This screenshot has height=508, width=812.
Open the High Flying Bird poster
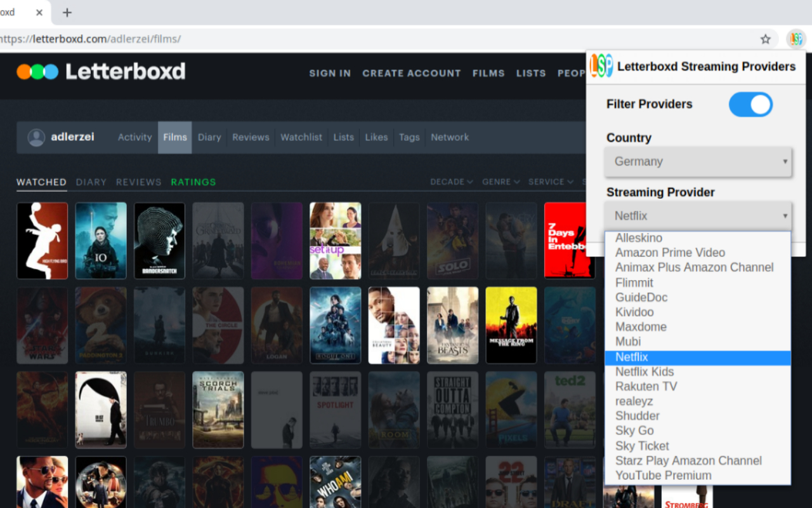[x=43, y=241]
